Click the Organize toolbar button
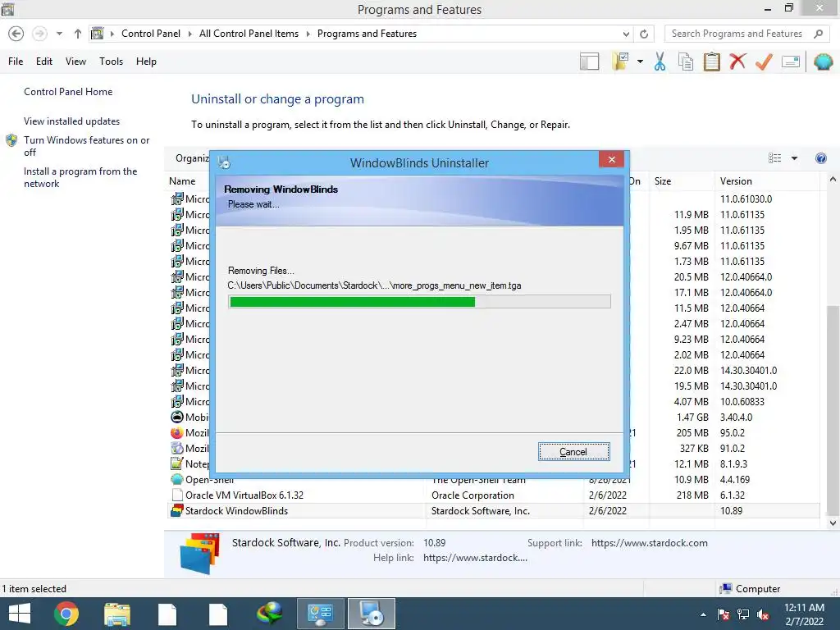The image size is (840, 630). coord(192,158)
